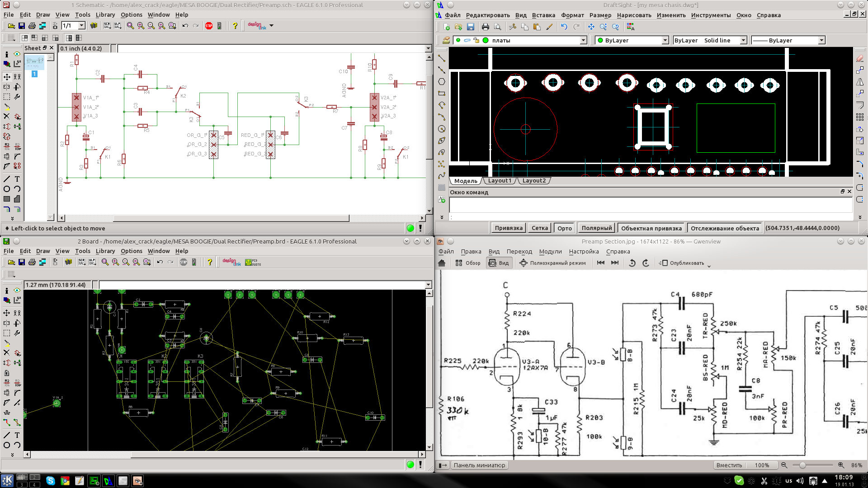Click the 100% zoom button in Gwenview
Image resolution: width=868 pixels, height=488 pixels.
[762, 465]
